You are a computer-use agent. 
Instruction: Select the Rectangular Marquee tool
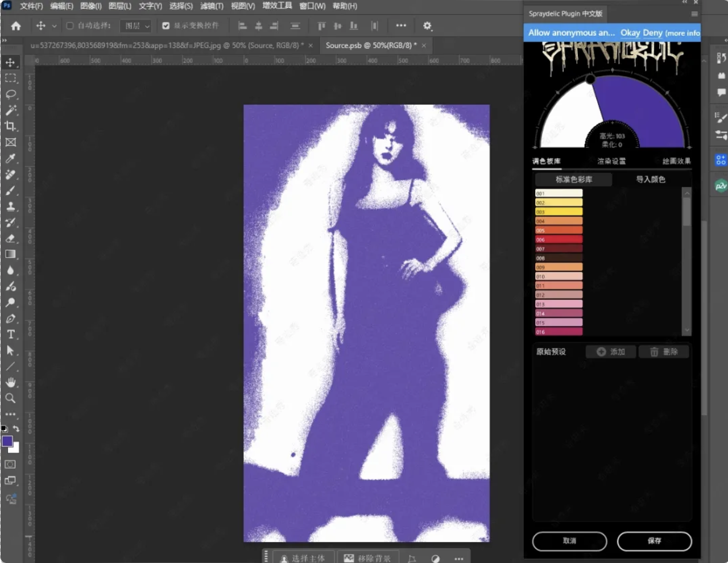(x=10, y=78)
